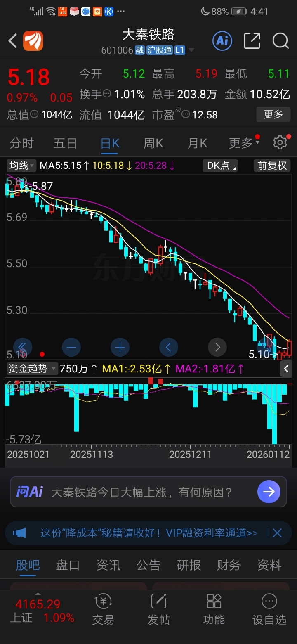
Task: Move chart cursor right one candle
Action: pos(217,347)
